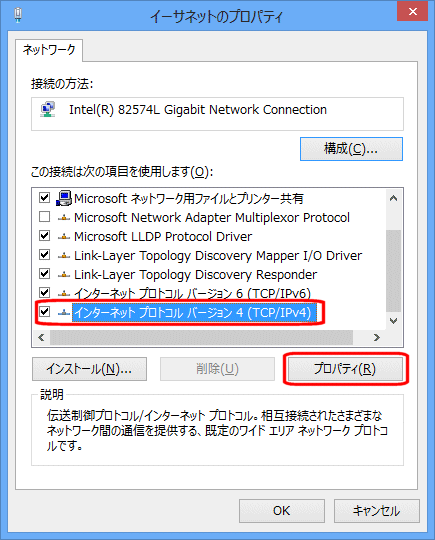Click the title bar Ethernet properties window icon
This screenshot has width=435, height=540.
click(18, 15)
